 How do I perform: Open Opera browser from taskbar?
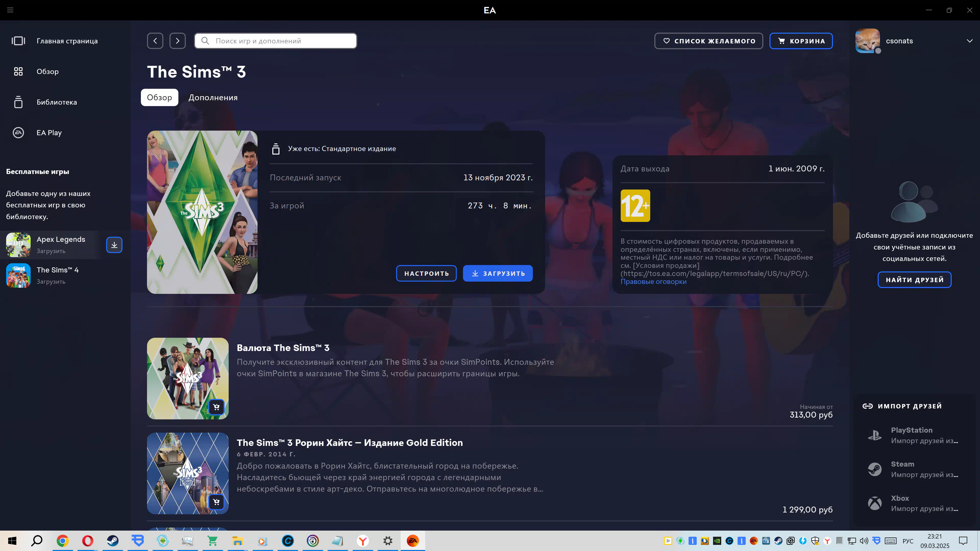pyautogui.click(x=88, y=541)
